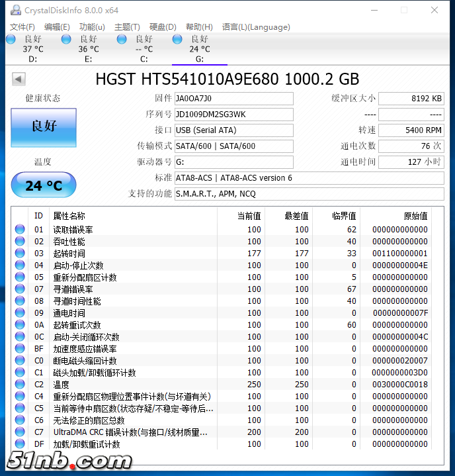The width and height of the screenshot is (455, 476).
Task: Select drive E: status orb
Action: click(x=66, y=40)
